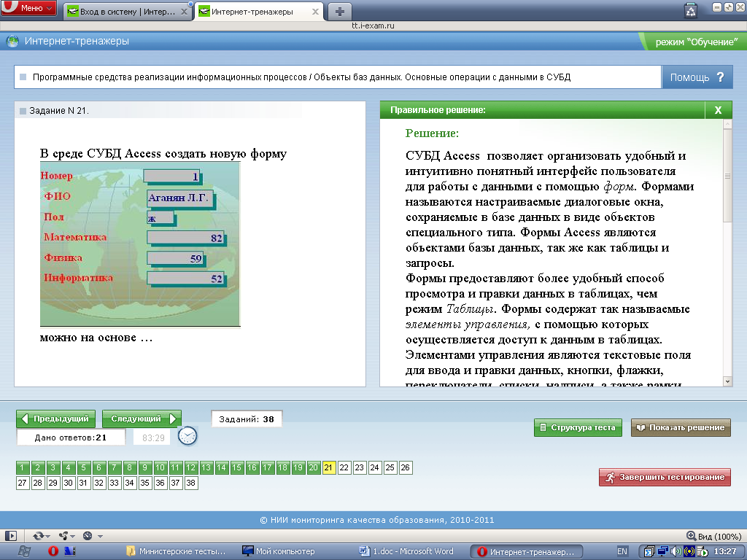Jump to question 5
Viewport: 747px width, 560px height.
click(83, 467)
